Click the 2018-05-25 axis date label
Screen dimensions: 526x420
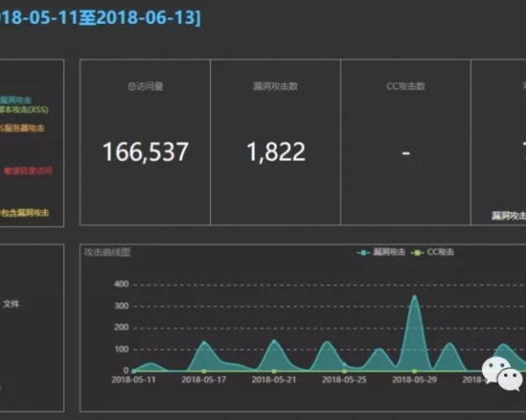(x=344, y=380)
